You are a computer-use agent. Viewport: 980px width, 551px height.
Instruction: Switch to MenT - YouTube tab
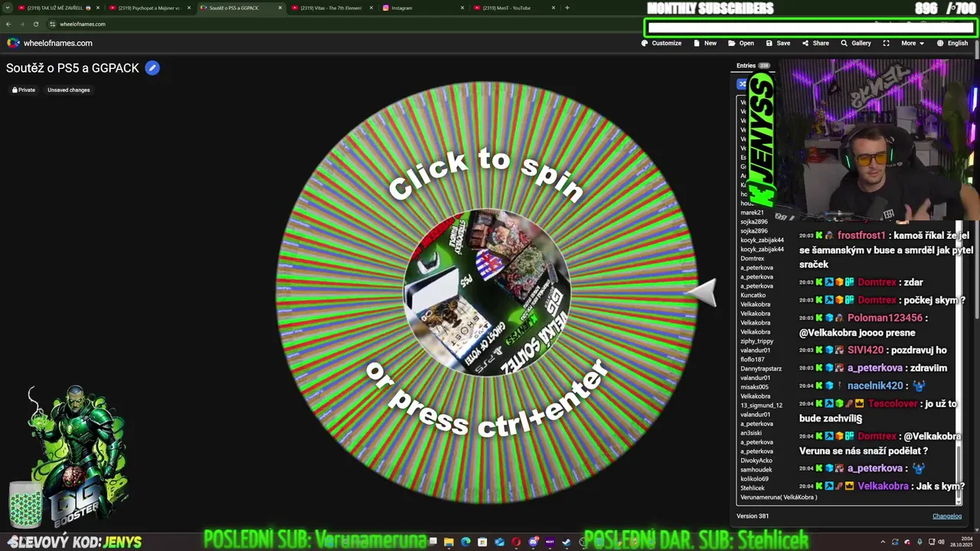coord(513,8)
